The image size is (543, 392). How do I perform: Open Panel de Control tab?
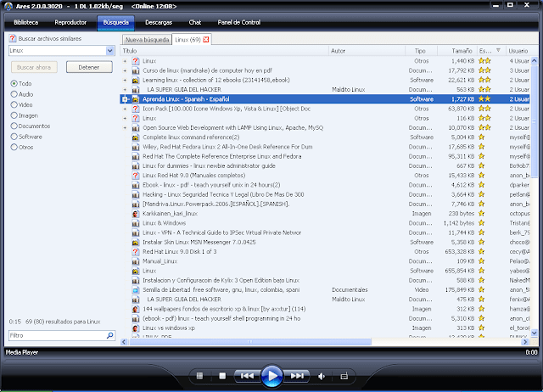pos(239,23)
